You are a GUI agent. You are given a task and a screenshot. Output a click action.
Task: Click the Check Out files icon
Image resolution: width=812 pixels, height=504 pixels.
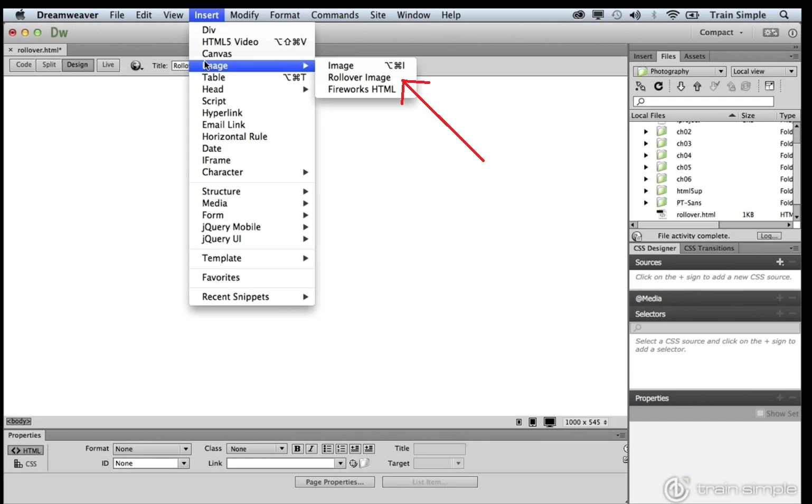pyautogui.click(x=714, y=86)
